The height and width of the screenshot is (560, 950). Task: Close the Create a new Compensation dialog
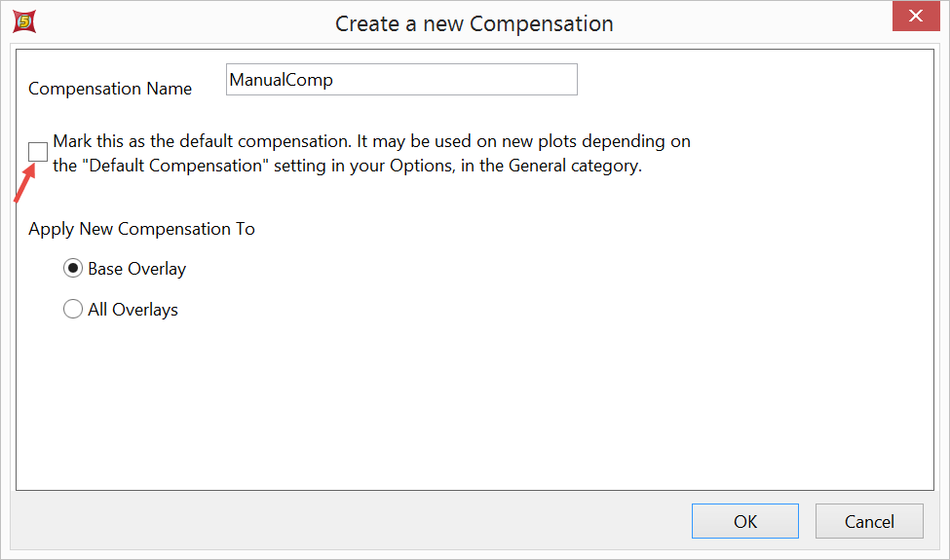915,17
